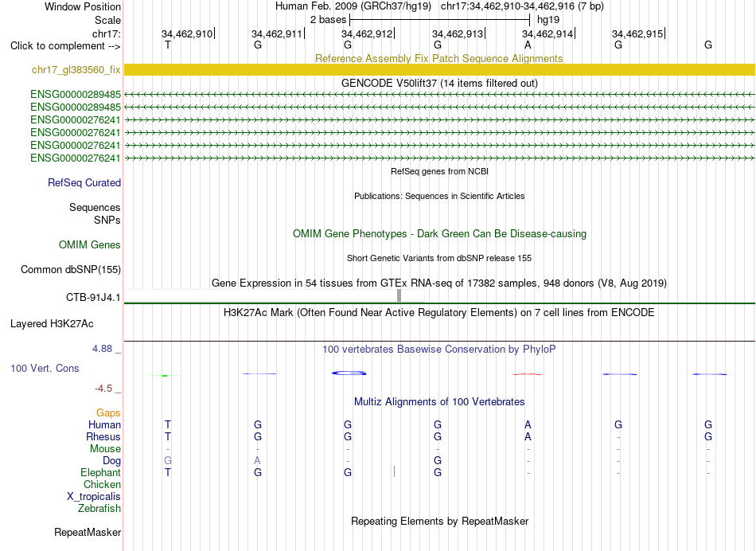The height and width of the screenshot is (551, 756).
Task: Click the -4.5 PhyloP lower scale value
Action: (103, 389)
